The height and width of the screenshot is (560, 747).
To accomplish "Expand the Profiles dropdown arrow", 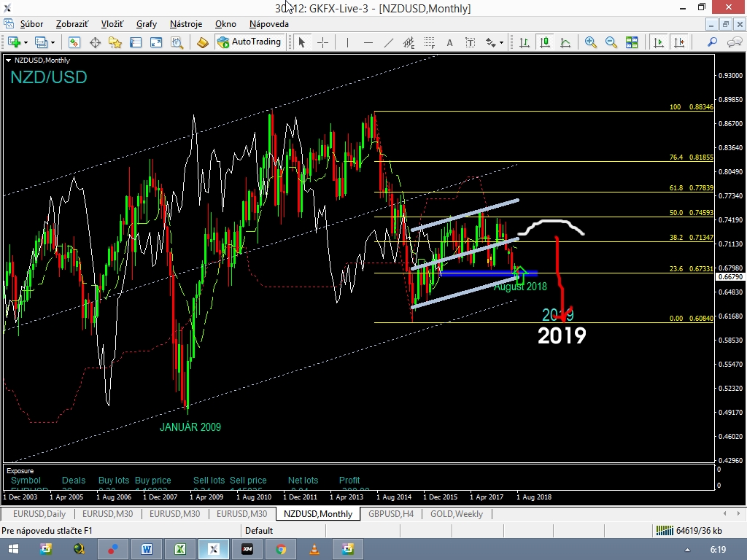I will point(53,43).
